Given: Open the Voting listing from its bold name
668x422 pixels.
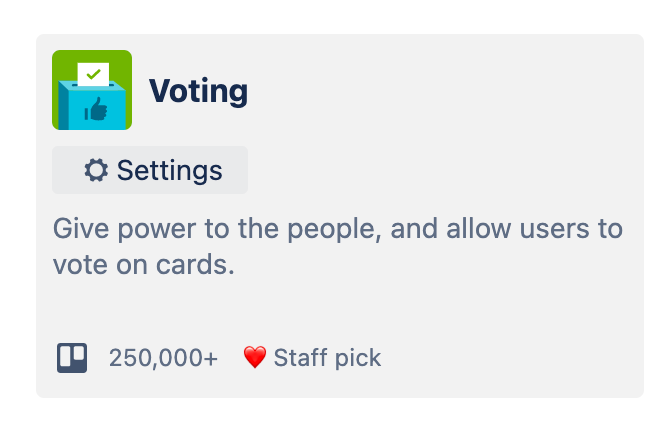Looking at the screenshot, I should (199, 91).
